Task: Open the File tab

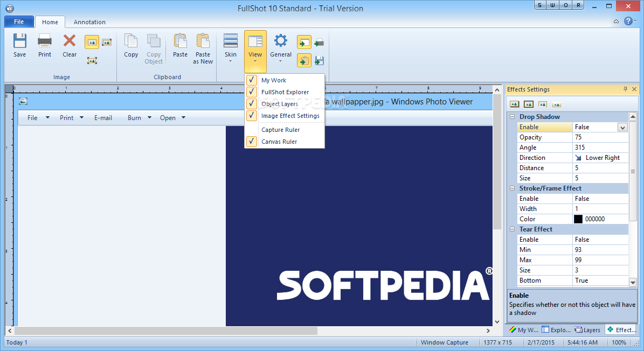Action: pyautogui.click(x=19, y=22)
